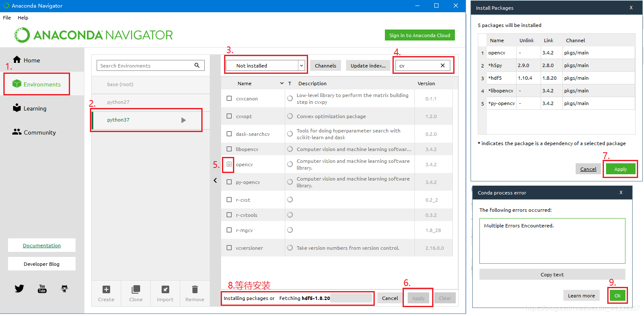Viewport: 644px width, 316px height.
Task: Click the Multiple Errors Encountered text box
Action: point(552,240)
